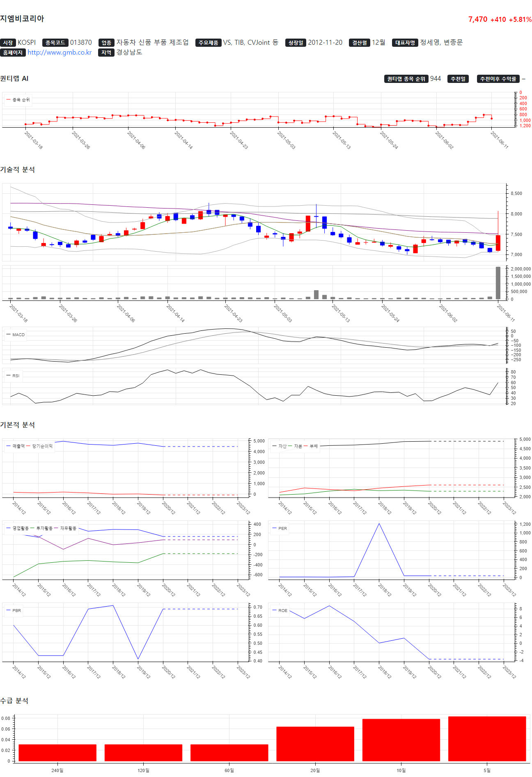
Task: Select the 결산월 badge label
Action: 360,43
